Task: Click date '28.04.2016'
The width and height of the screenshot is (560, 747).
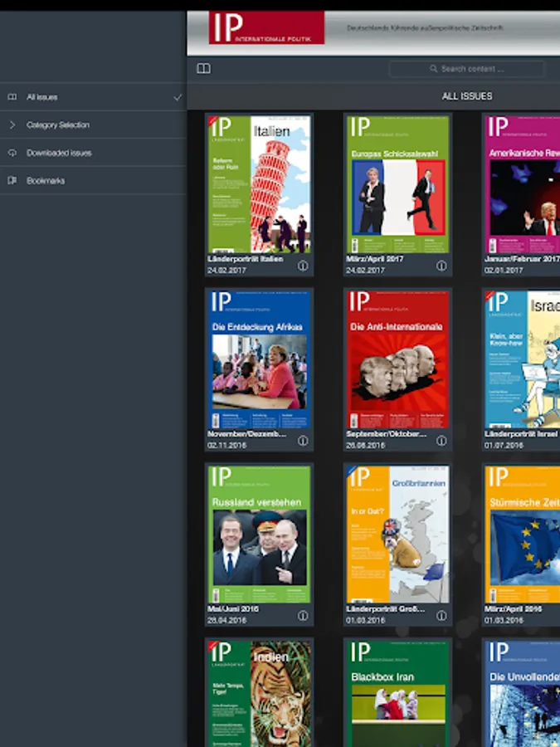Action: point(226,620)
